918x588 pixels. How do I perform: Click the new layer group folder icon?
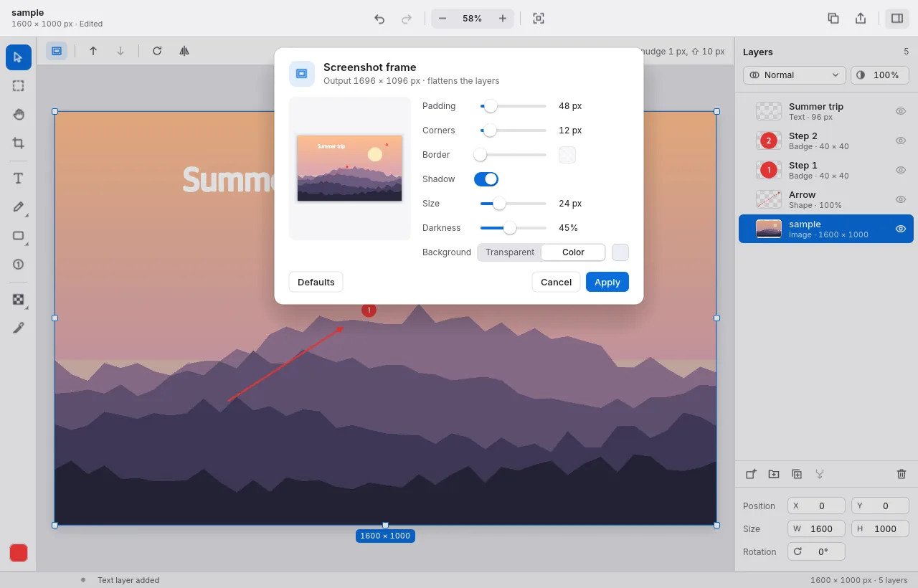[774, 474]
